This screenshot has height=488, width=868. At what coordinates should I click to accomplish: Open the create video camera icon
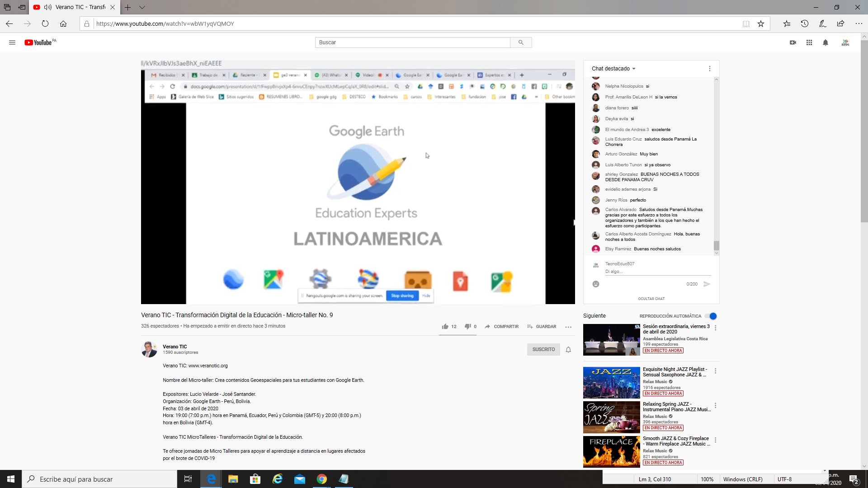tap(793, 42)
